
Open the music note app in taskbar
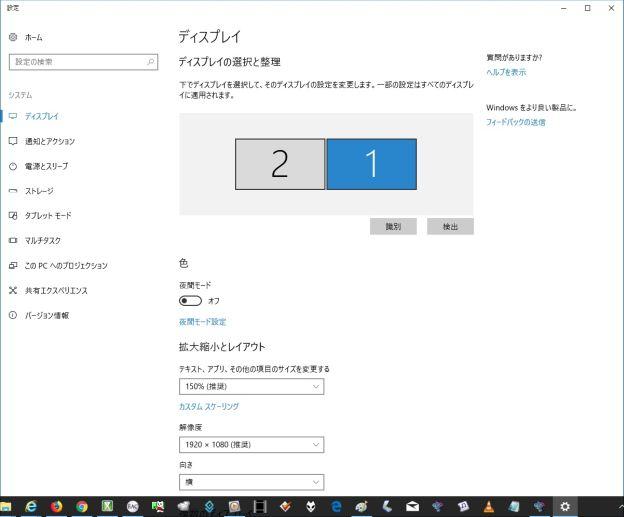[x=463, y=506]
